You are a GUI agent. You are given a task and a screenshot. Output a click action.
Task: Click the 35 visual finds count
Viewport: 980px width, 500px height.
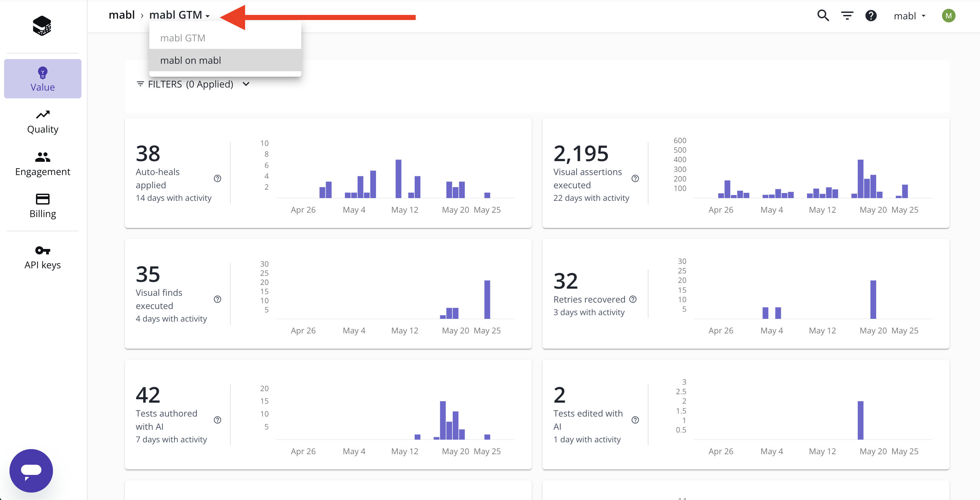[148, 274]
